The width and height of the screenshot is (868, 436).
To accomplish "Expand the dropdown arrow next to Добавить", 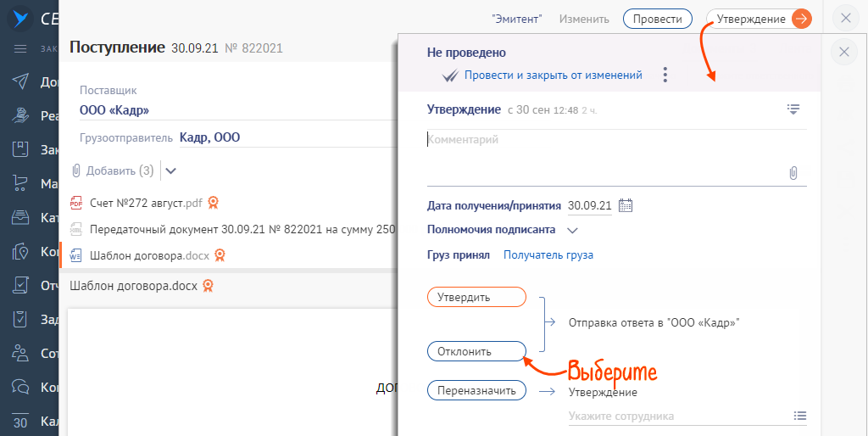I will pos(170,170).
